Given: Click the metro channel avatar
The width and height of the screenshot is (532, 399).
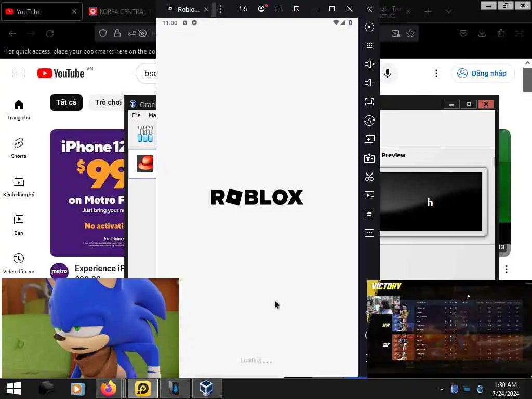Looking at the screenshot, I should click(x=59, y=271).
